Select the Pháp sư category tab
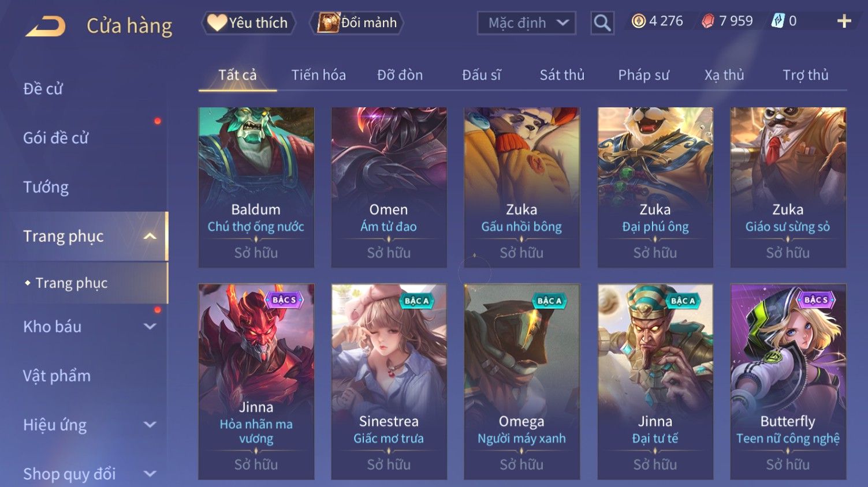The height and width of the screenshot is (487, 868). tap(643, 75)
